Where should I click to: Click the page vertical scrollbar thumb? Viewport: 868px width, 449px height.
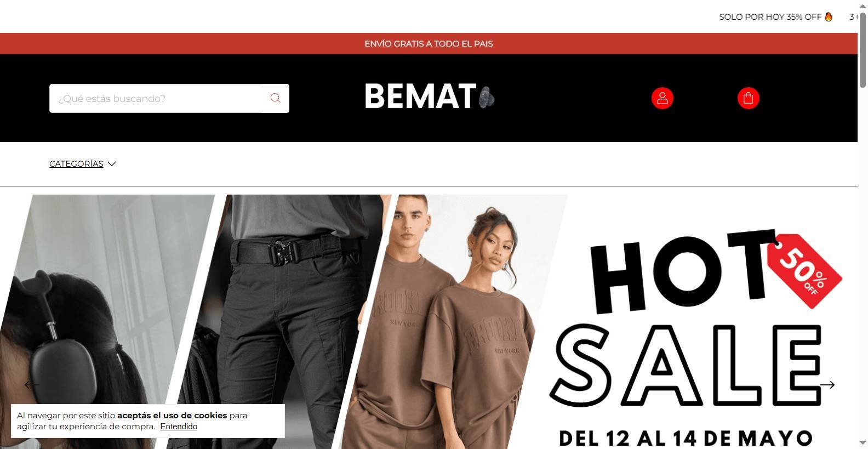click(x=863, y=49)
